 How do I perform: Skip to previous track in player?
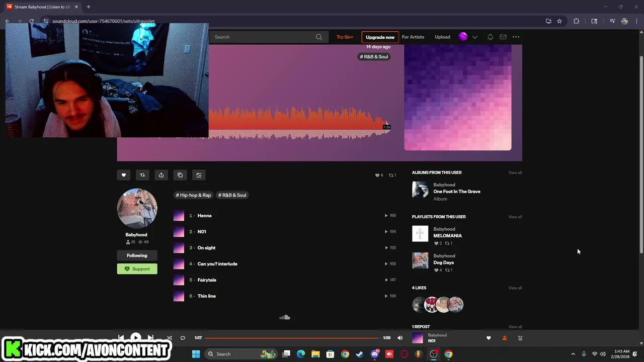point(121,338)
